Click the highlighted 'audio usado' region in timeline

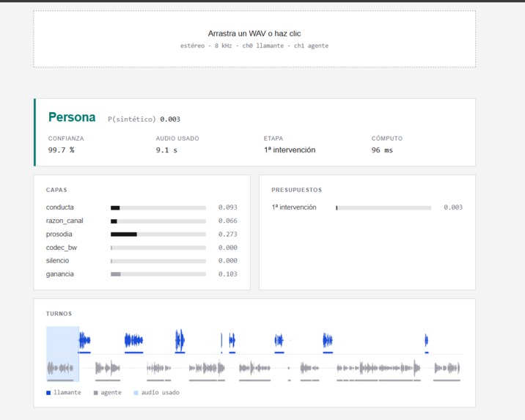click(x=62, y=354)
